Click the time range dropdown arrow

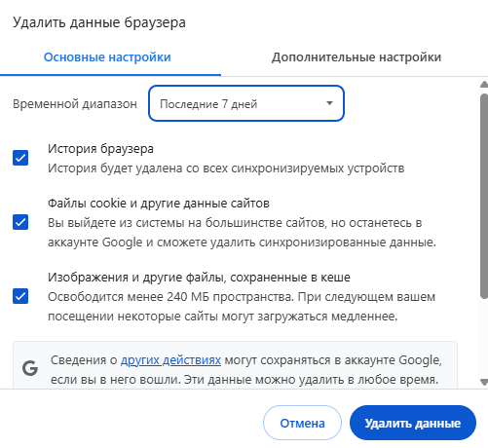[329, 103]
